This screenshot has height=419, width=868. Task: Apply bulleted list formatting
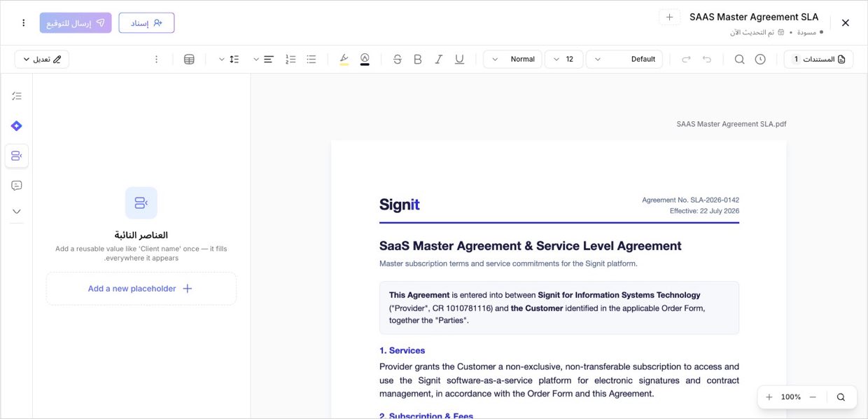[311, 60]
